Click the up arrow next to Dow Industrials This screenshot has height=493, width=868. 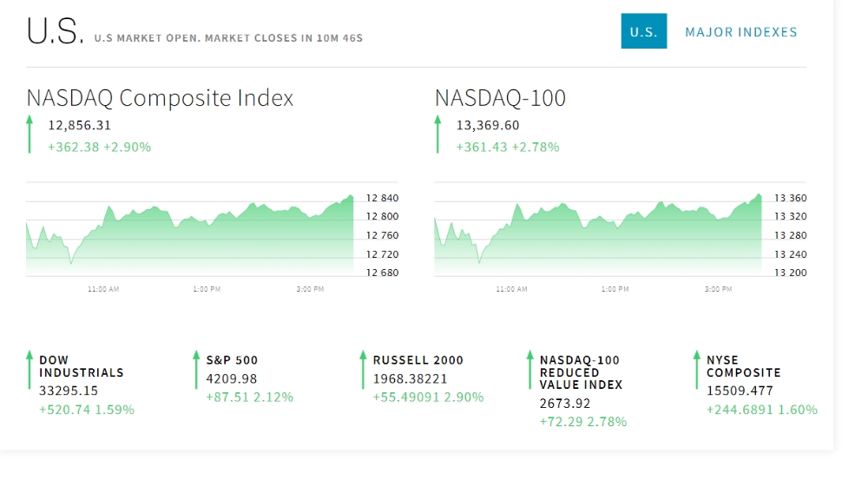(x=30, y=370)
